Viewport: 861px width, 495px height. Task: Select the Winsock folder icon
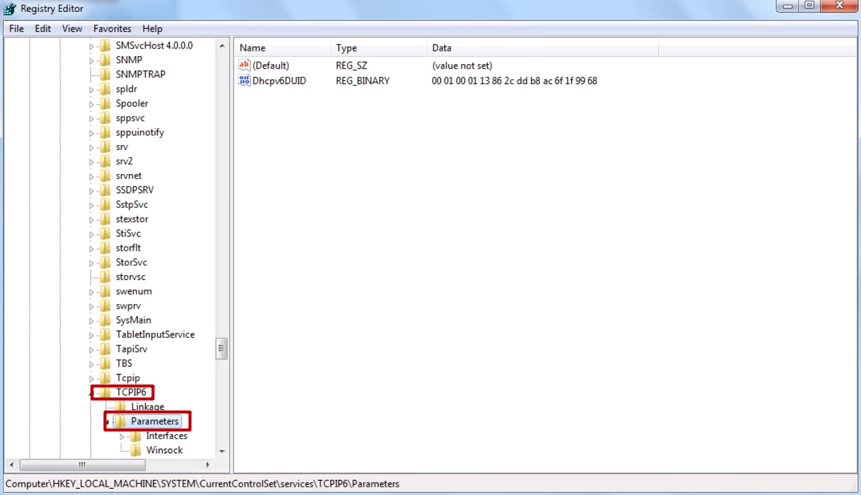pyautogui.click(x=135, y=450)
